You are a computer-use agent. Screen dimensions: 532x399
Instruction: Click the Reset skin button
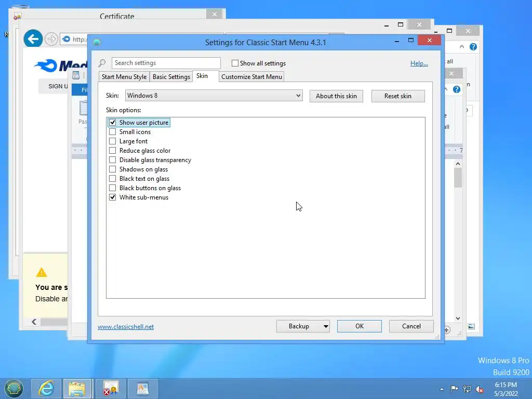pyautogui.click(x=398, y=96)
